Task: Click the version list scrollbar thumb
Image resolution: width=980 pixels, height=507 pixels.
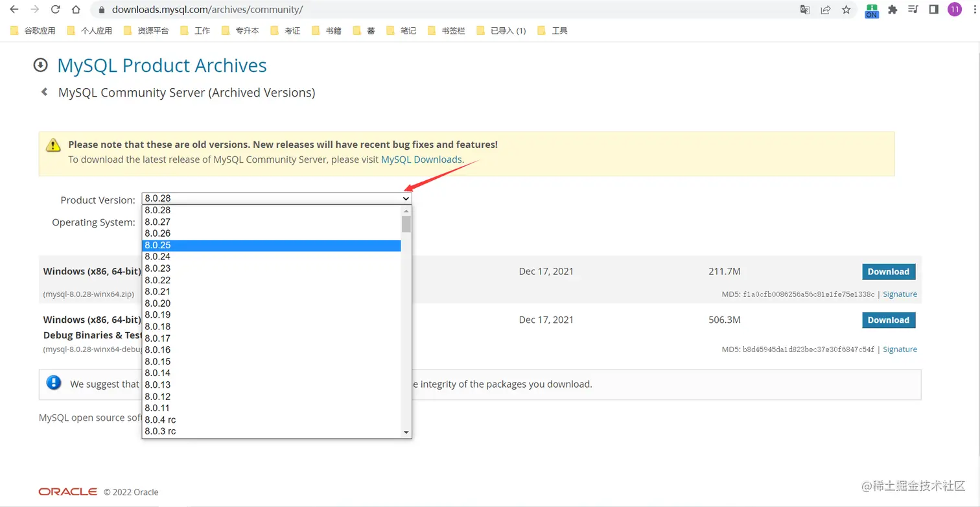Action: [406, 224]
